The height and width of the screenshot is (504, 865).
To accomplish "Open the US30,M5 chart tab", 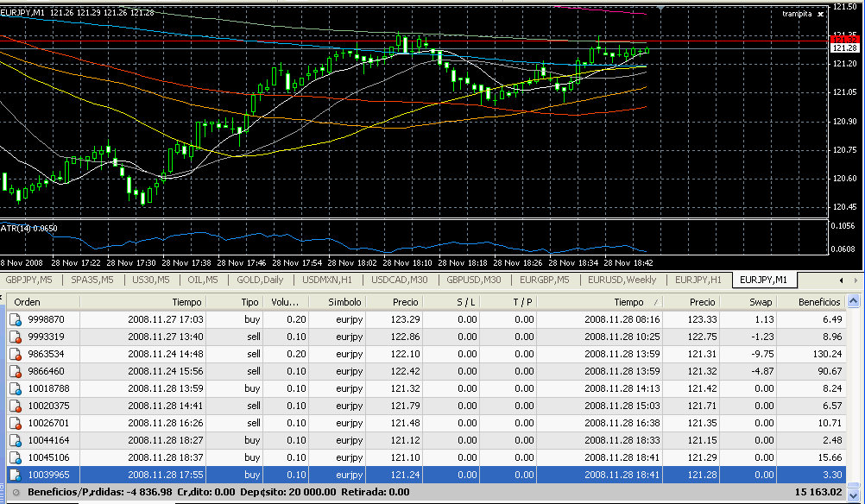I will (x=150, y=280).
